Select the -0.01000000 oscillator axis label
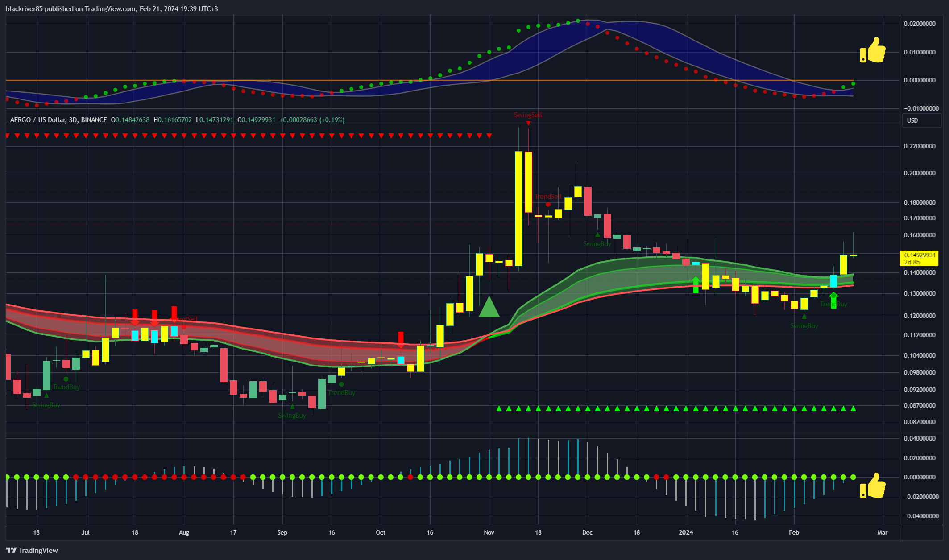 [921, 108]
